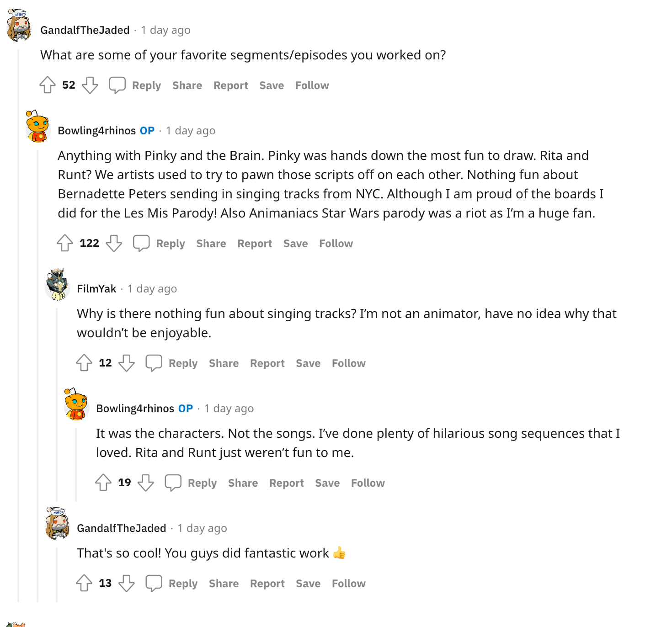Share the 'That's so cool' comment
This screenshot has height=627, width=672.
pyautogui.click(x=224, y=584)
